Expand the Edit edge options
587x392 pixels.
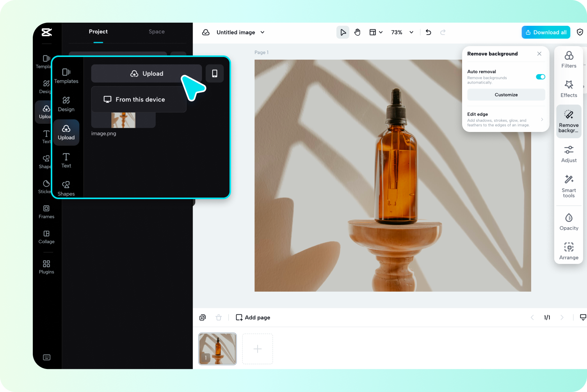tap(542, 119)
